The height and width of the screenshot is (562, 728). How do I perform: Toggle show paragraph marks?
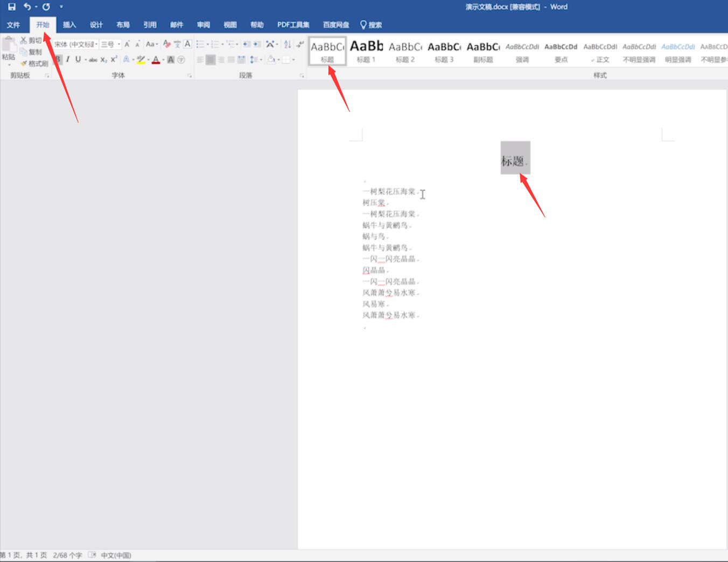point(300,44)
